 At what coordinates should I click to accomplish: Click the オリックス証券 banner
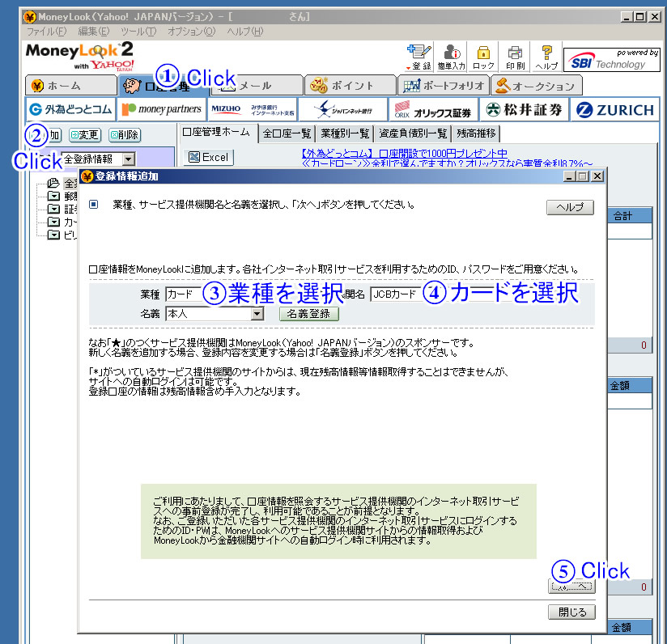pyautogui.click(x=434, y=110)
